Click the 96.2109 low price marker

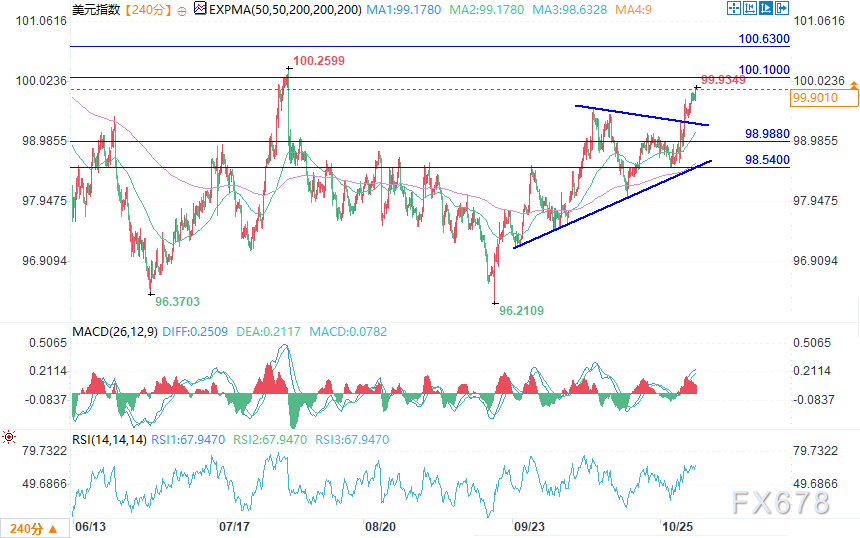[x=521, y=311]
